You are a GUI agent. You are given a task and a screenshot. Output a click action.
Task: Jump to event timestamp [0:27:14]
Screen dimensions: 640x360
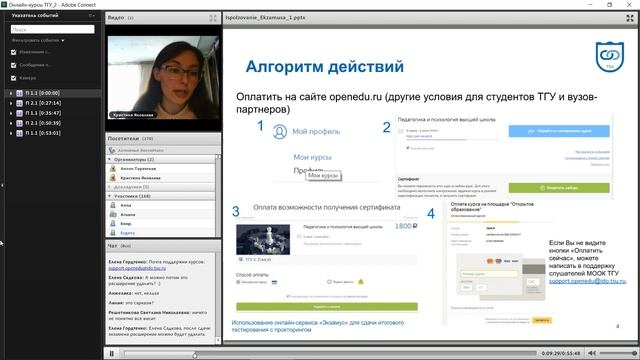(49, 103)
